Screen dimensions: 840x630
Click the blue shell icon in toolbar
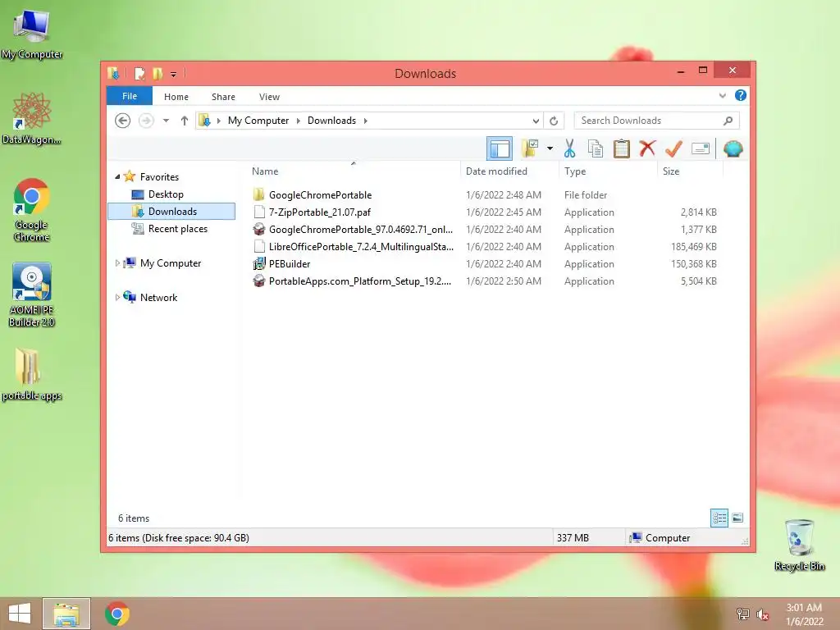pyautogui.click(x=733, y=148)
